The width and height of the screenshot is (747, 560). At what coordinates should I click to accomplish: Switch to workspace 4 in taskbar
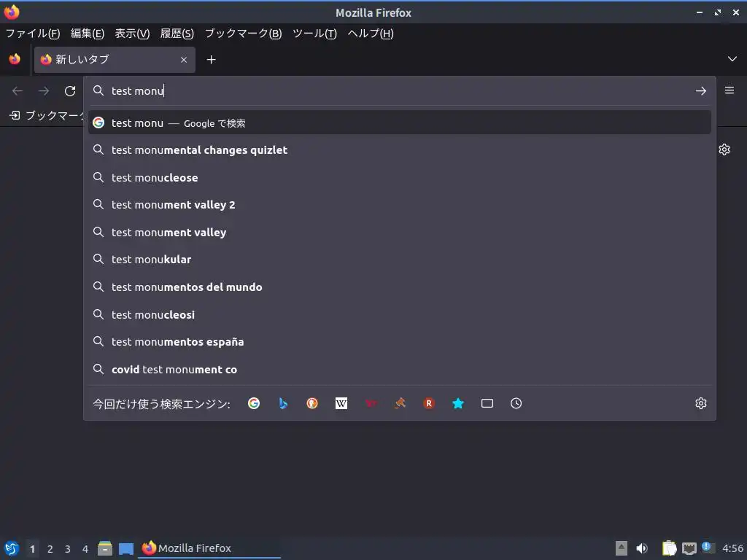[x=85, y=549]
